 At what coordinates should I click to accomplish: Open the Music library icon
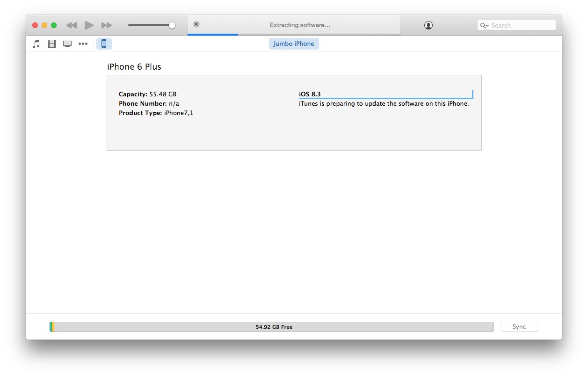(36, 44)
